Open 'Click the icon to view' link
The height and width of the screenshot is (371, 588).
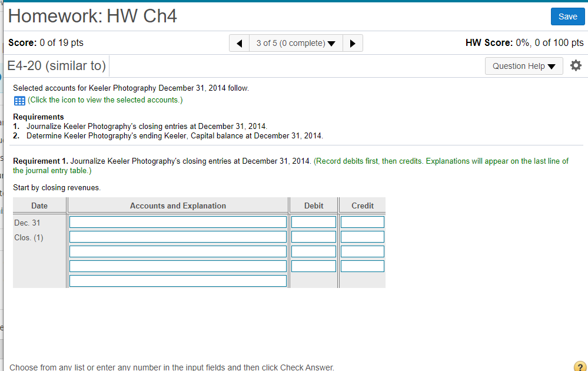[105, 100]
